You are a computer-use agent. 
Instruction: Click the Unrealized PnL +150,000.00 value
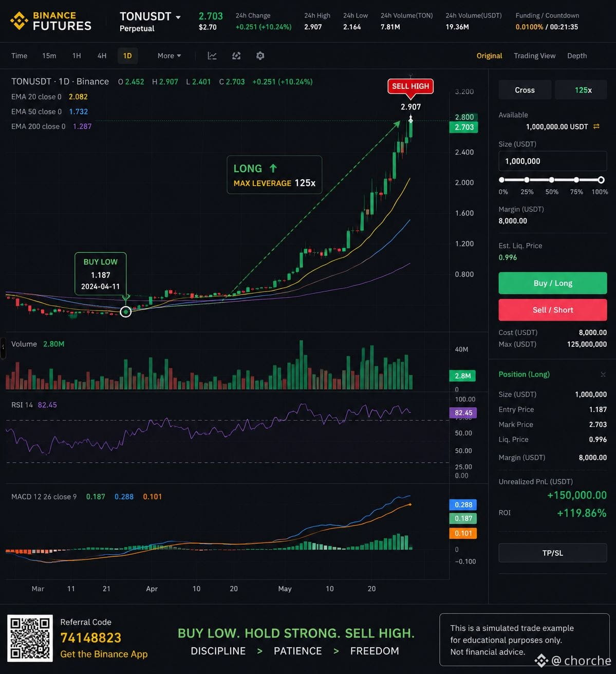click(577, 495)
